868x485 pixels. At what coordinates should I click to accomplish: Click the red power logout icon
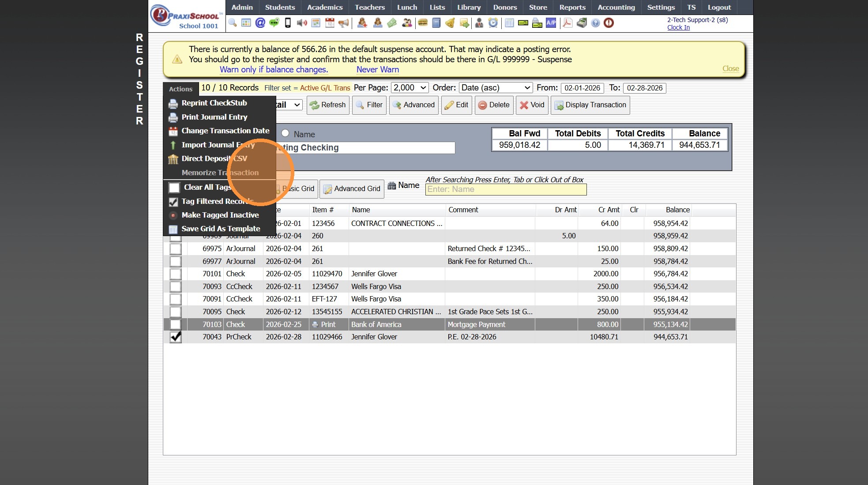point(609,23)
